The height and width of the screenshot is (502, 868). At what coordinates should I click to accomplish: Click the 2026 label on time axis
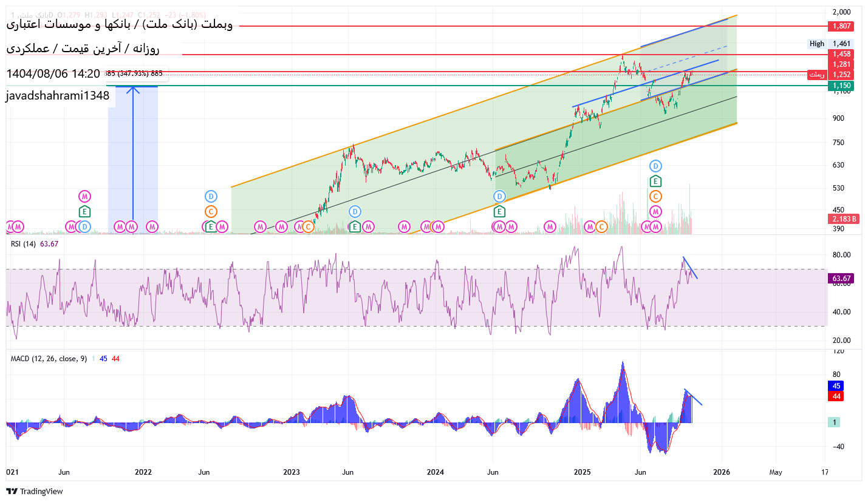(721, 472)
